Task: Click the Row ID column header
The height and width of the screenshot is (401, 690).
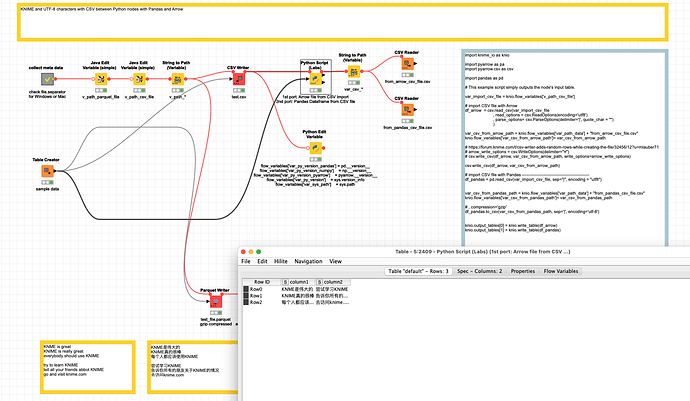Action: click(262, 282)
